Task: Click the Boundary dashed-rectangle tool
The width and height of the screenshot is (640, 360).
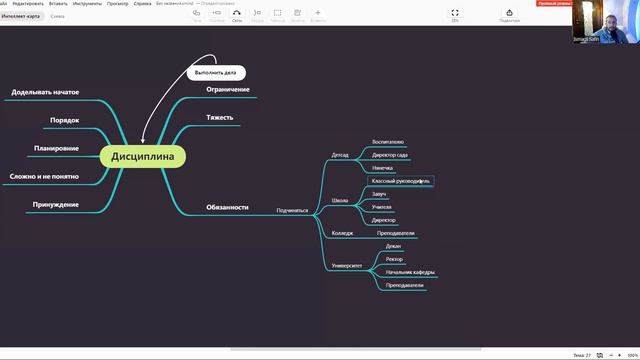Action: pos(277,13)
